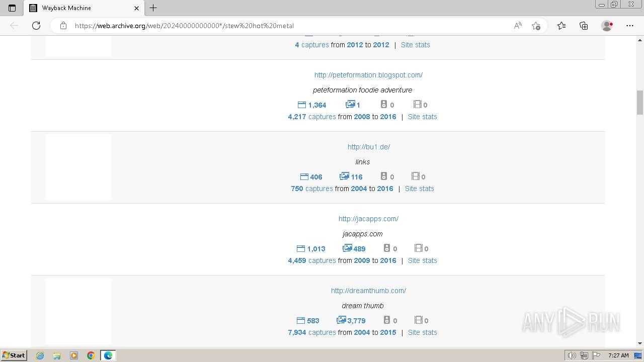Click the 7:27 AM system clock
The height and width of the screenshot is (362, 644).
coord(618,355)
